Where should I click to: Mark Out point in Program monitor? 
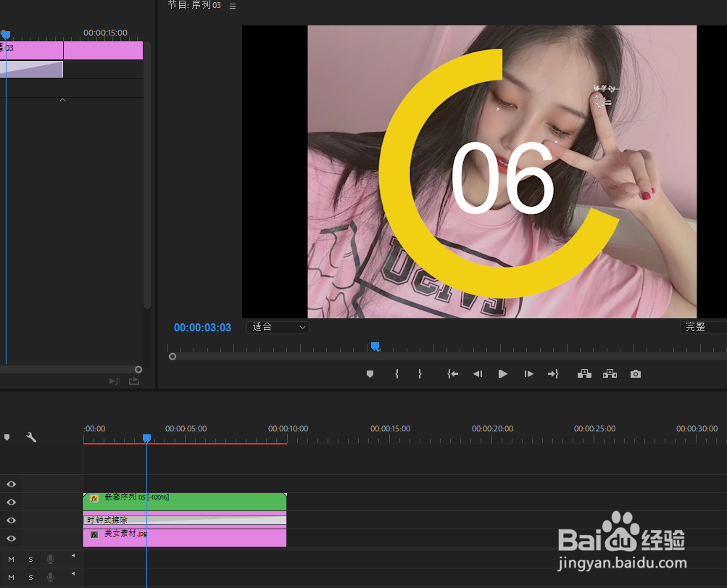point(420,374)
